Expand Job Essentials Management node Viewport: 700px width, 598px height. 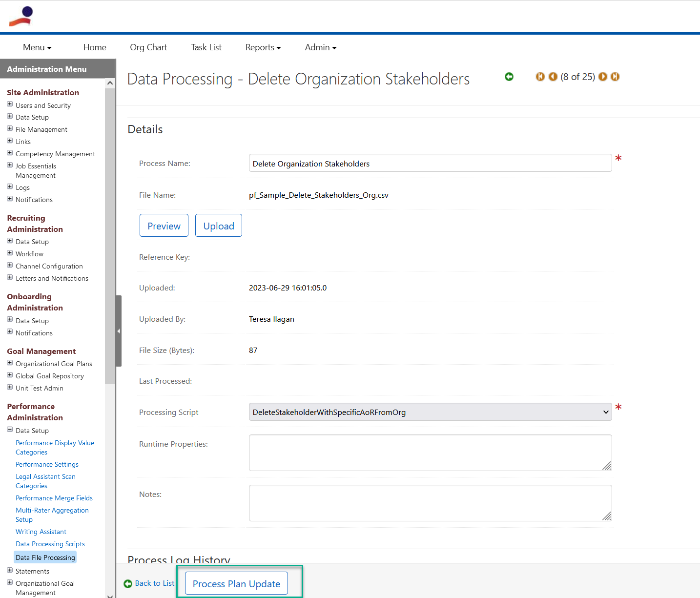10,165
